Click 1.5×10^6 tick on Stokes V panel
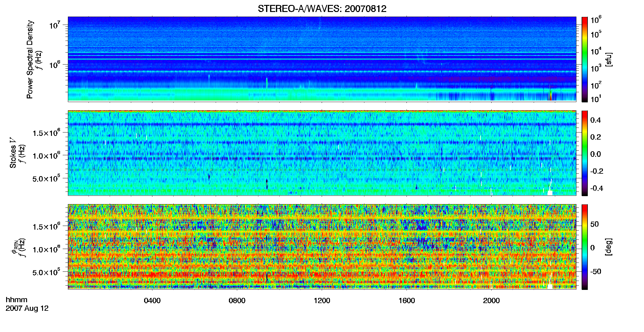 click(x=46, y=132)
